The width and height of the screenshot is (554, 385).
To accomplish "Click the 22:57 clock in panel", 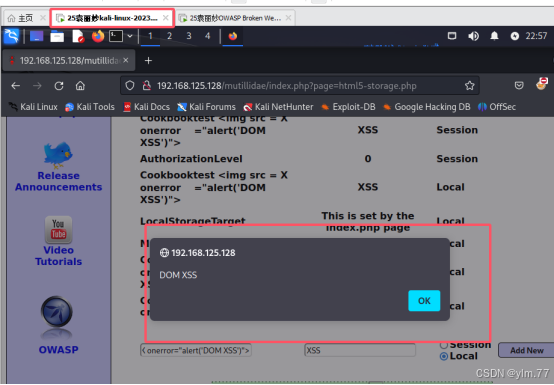I will point(536,36).
